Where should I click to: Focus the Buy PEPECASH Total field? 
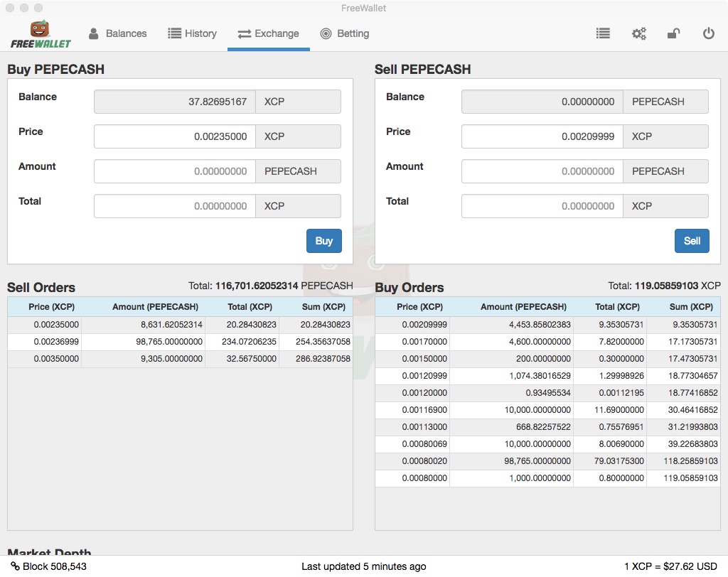(x=175, y=206)
